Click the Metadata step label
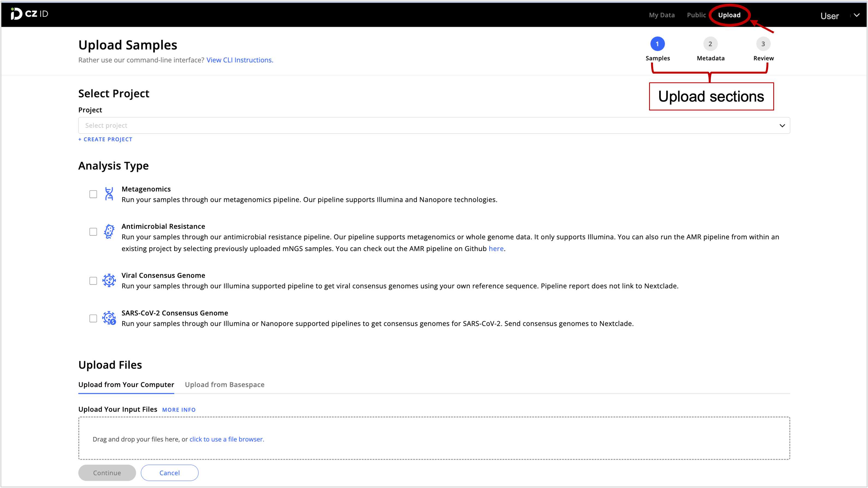The image size is (868, 488). (x=710, y=58)
